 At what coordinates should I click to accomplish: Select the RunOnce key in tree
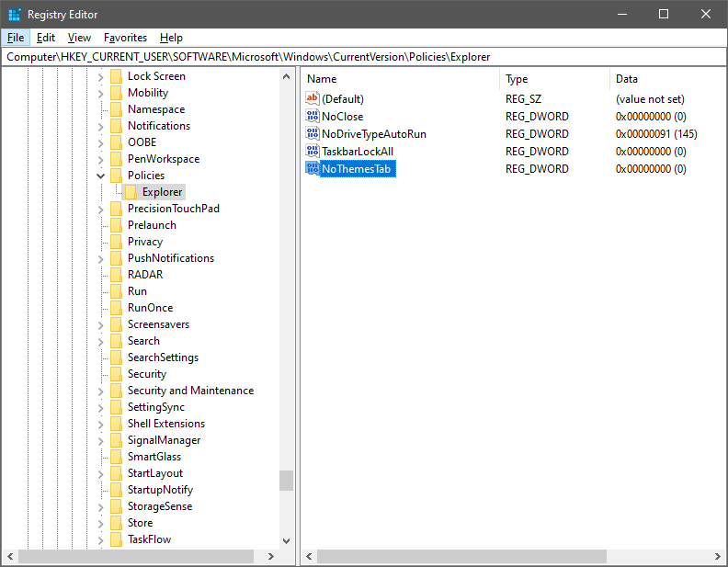click(150, 308)
